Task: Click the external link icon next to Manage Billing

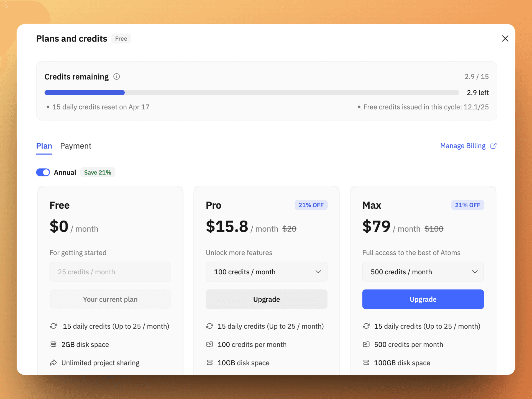Action: tap(493, 146)
